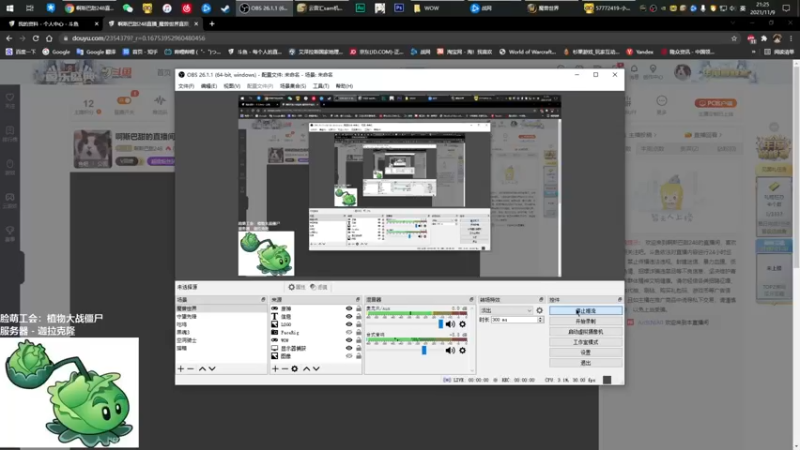Image resolution: width=800 pixels, height=450 pixels.
Task: Click the Audio Mixer vertical scrollbar
Action: pyautogui.click(x=473, y=338)
